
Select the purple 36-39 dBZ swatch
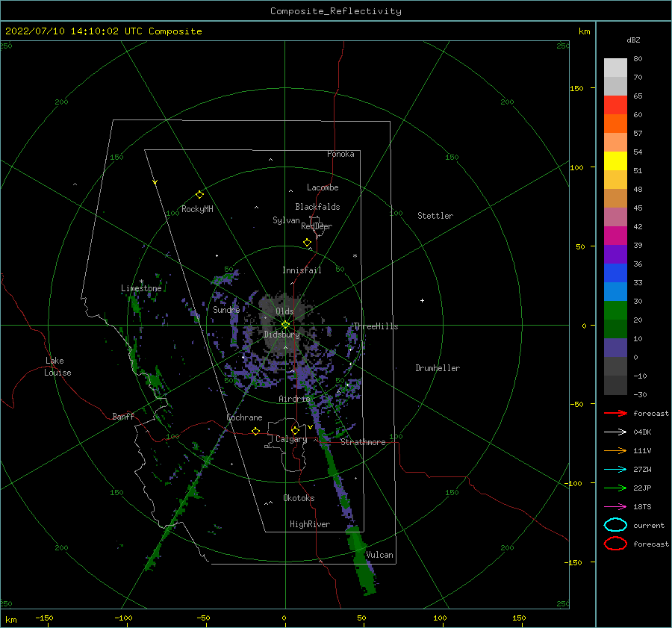coord(615,254)
